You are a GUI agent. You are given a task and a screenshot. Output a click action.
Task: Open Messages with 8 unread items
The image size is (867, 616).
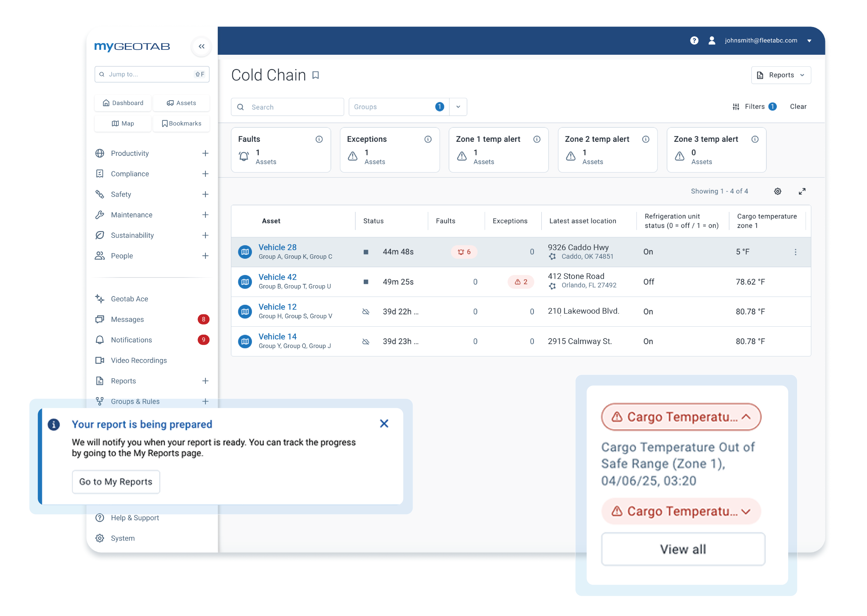[127, 319]
